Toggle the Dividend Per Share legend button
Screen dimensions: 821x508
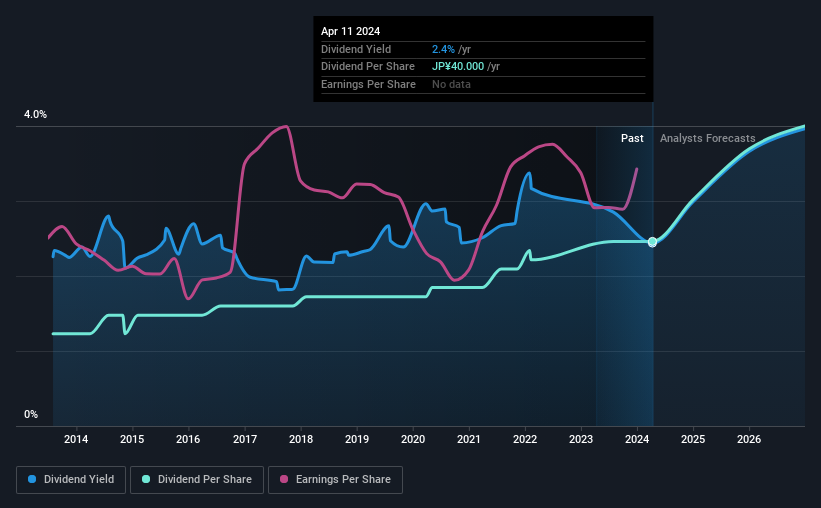click(197, 480)
